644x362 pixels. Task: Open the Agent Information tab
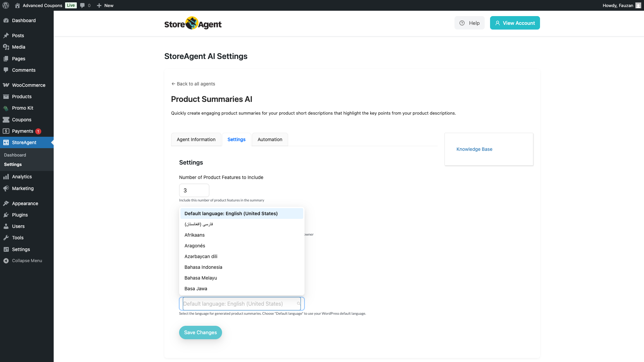click(196, 139)
